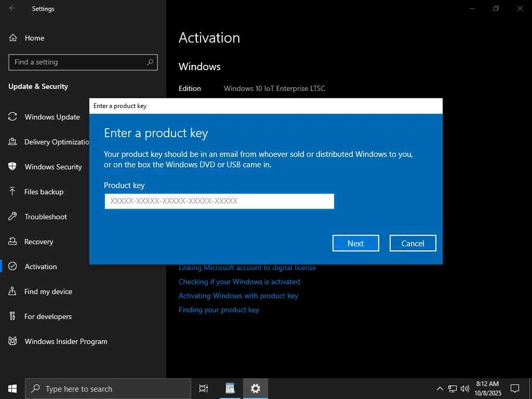Click the back arrow in Settings
Image resolution: width=532 pixels, height=399 pixels.
[12, 8]
